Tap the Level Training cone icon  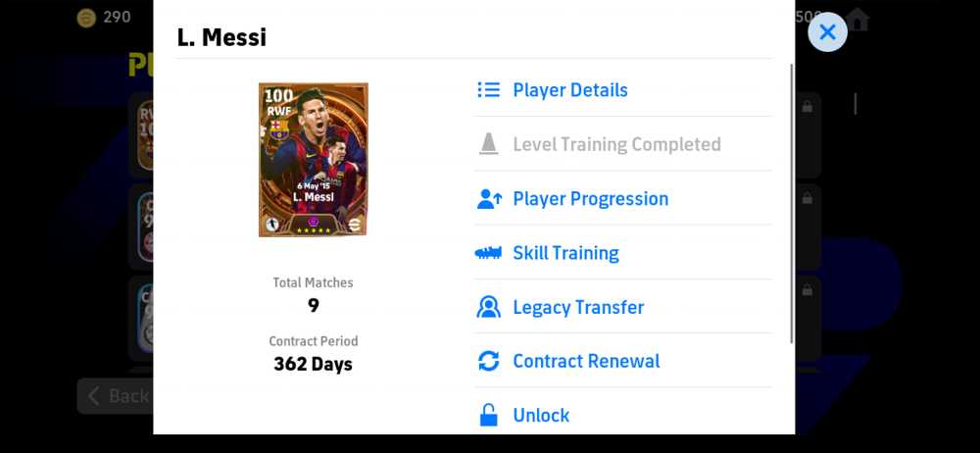click(x=488, y=144)
